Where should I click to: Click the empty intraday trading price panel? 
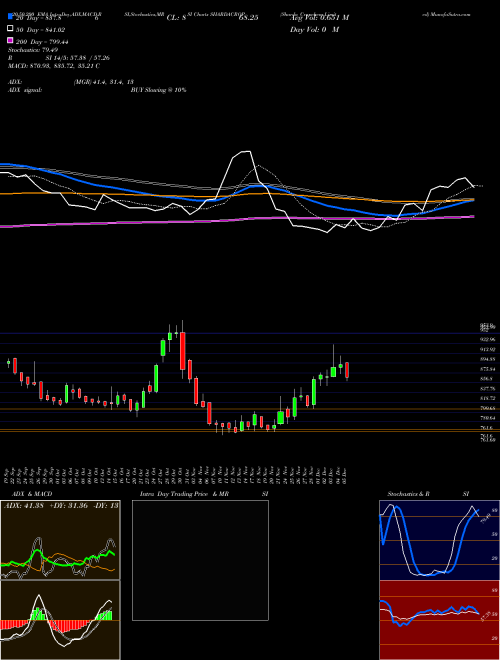click(x=200, y=560)
